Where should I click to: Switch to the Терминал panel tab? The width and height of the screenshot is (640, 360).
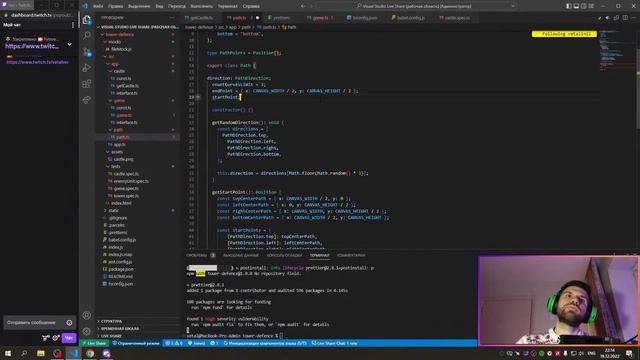(x=319, y=256)
